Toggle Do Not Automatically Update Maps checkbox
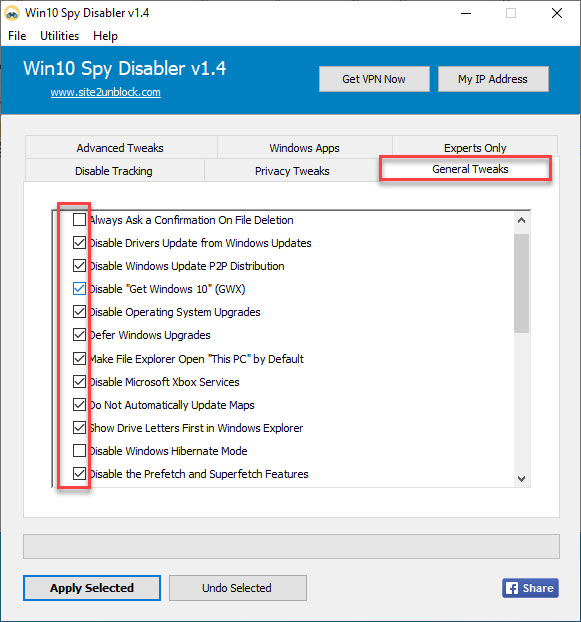 [x=79, y=404]
